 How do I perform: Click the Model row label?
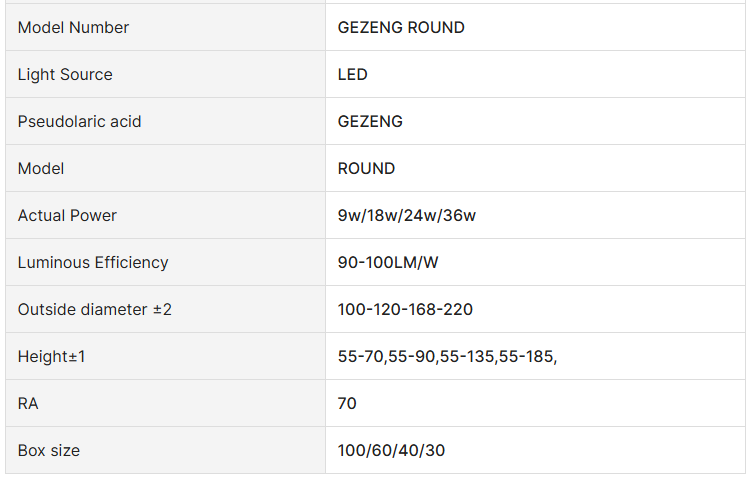coord(41,169)
